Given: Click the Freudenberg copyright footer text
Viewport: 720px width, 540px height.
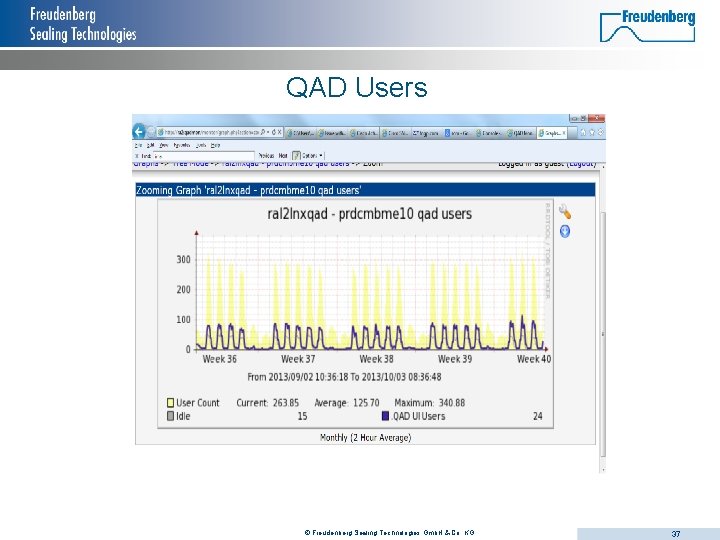Looking at the screenshot, I should tap(389, 533).
